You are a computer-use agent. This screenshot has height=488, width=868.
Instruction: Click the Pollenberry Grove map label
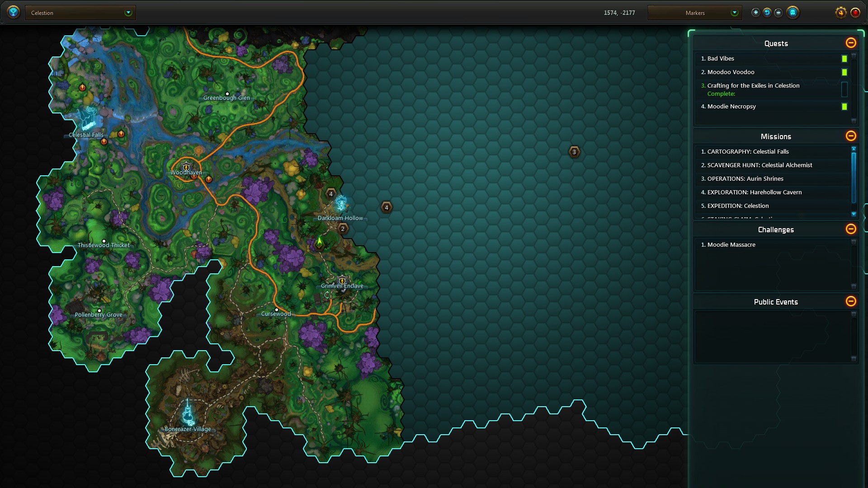click(99, 315)
